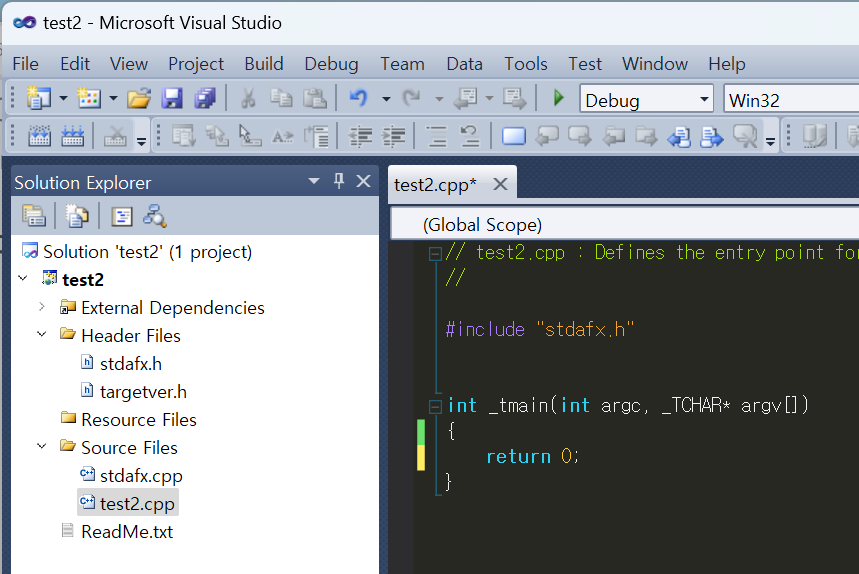Click the Save All icon
Screen dimensions: 859x574
click(x=205, y=99)
